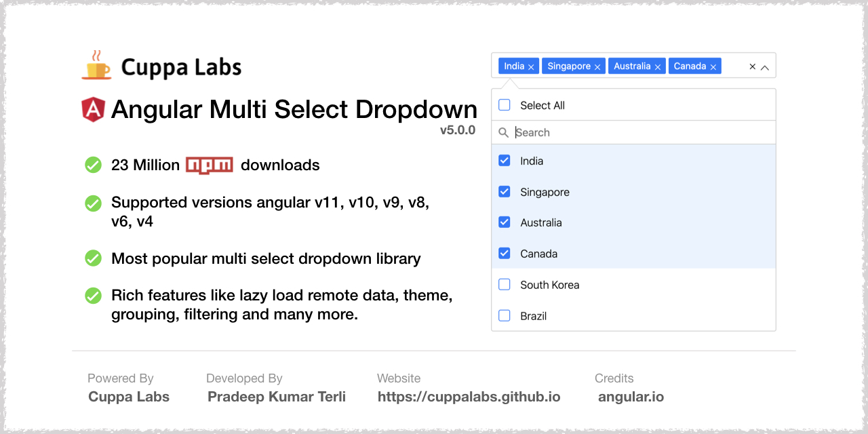
Task: Click the red Angular shield logo
Action: coord(92,108)
